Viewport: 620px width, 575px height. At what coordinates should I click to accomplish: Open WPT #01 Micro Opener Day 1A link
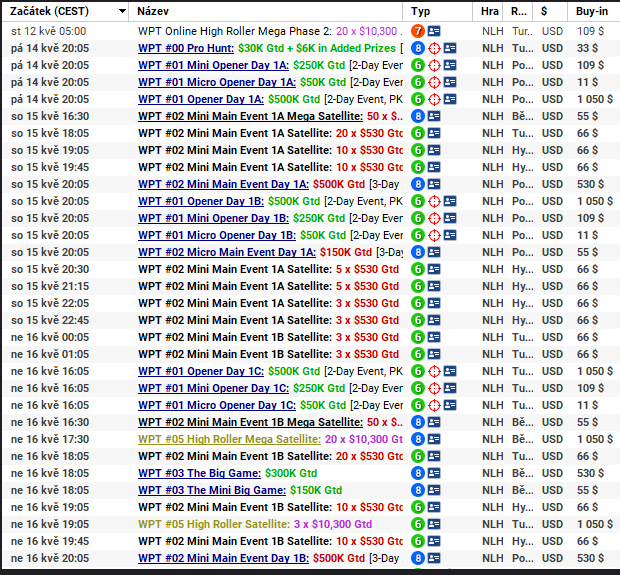(217, 82)
